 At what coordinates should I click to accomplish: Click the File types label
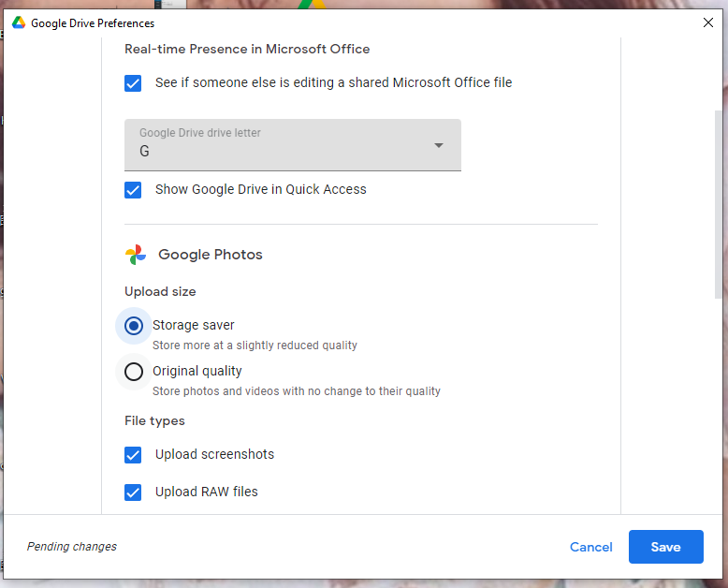click(154, 420)
